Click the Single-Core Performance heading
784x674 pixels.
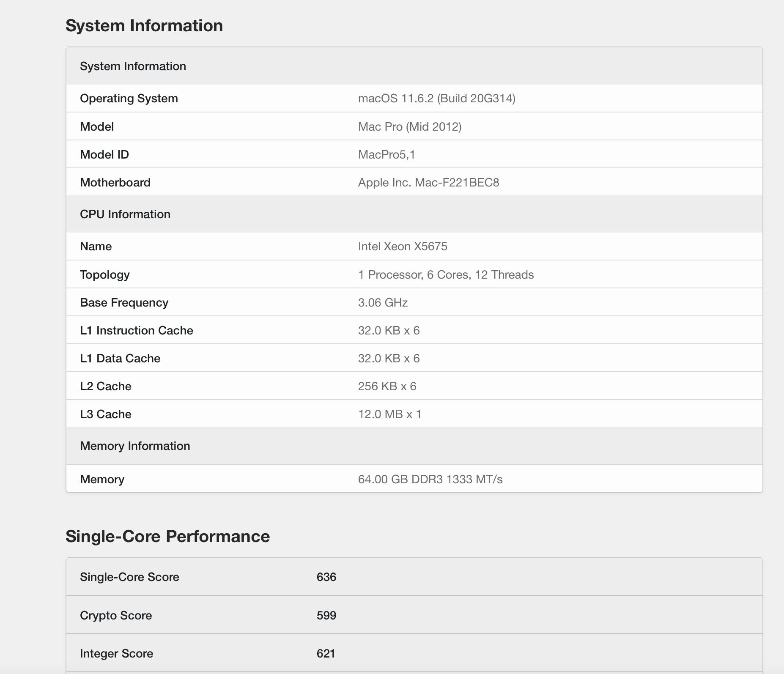(167, 537)
